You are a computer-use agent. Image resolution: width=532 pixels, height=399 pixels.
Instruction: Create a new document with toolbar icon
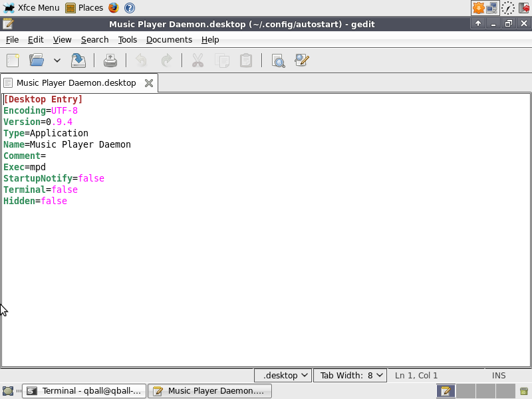13,61
